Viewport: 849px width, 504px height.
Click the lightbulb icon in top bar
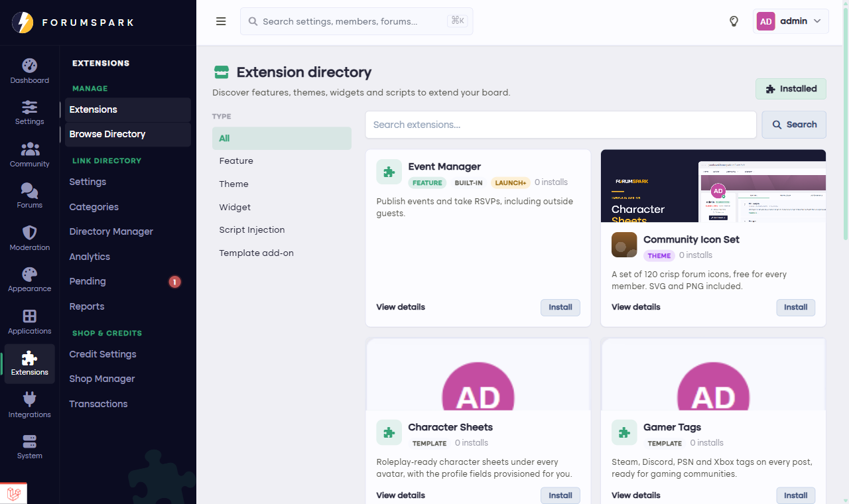click(x=734, y=21)
